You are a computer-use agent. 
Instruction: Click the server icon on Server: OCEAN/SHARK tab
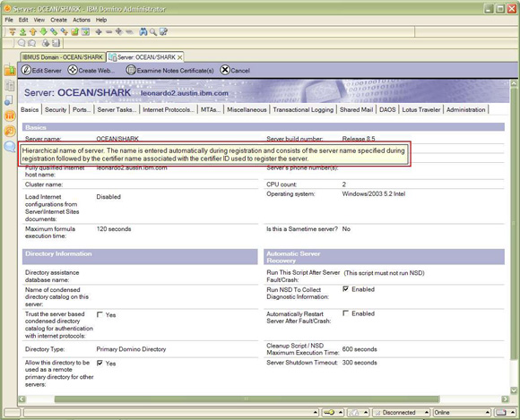[112, 57]
